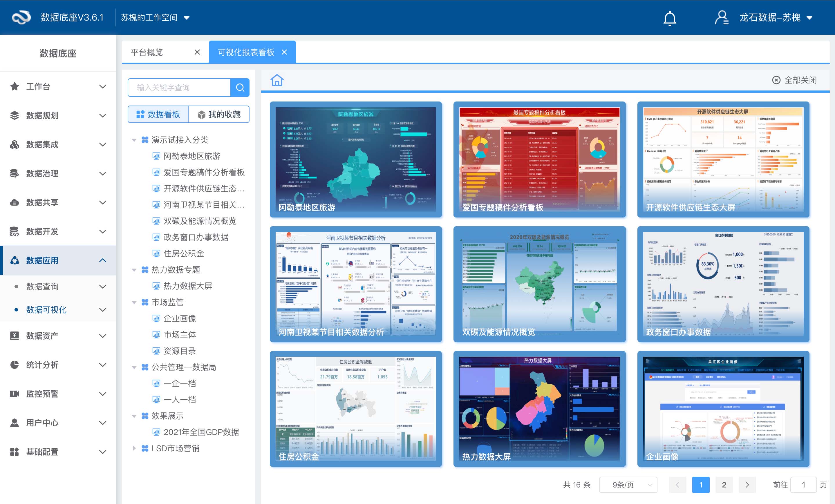This screenshot has width=835, height=504.
Task: Switch to 数据看板 toggle
Action: [x=158, y=115]
